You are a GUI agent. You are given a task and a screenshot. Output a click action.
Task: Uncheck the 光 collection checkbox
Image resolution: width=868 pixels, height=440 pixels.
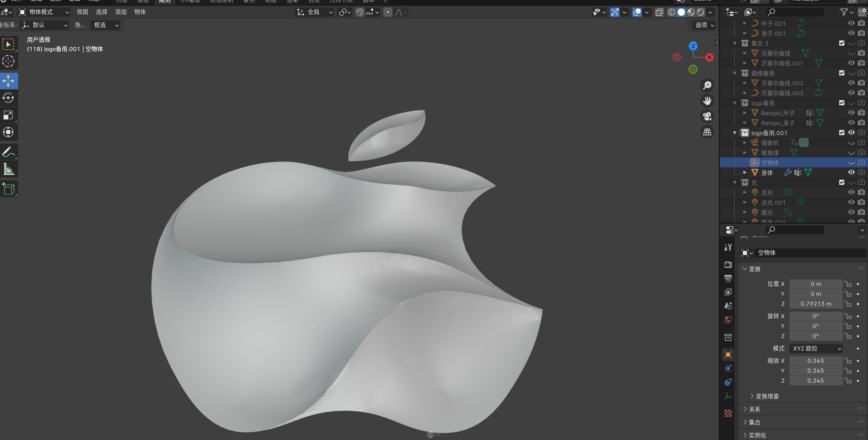click(x=842, y=182)
